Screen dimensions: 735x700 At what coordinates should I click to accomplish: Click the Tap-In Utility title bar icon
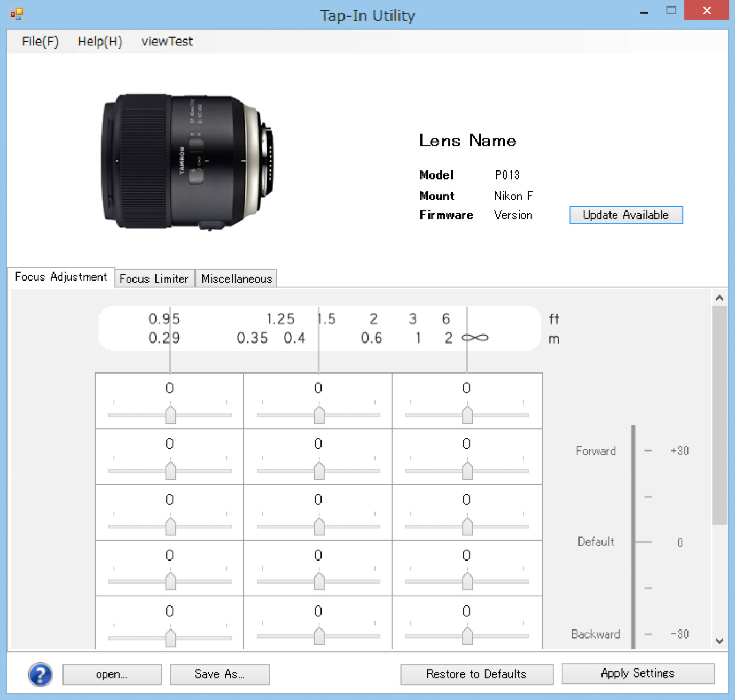15,13
